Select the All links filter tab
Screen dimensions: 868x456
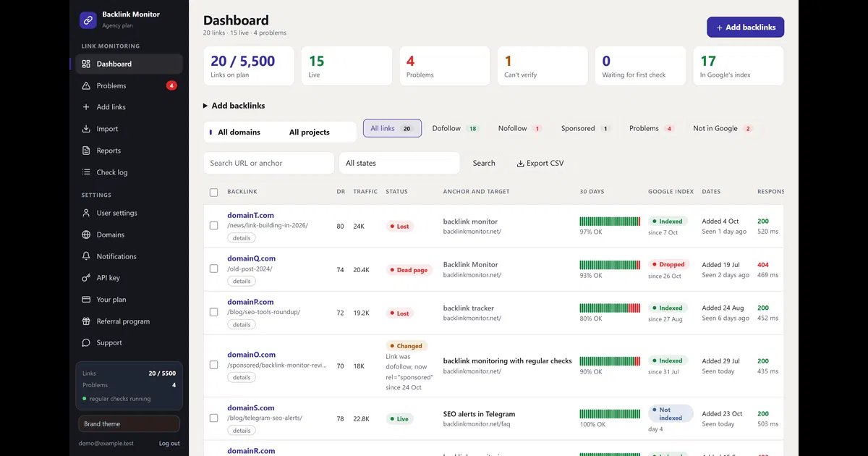click(392, 128)
